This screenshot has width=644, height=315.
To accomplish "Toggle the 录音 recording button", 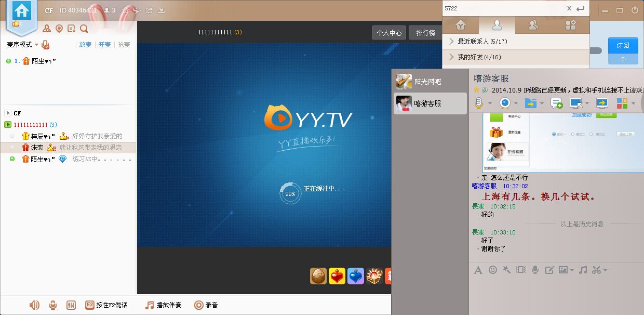I will click(206, 305).
